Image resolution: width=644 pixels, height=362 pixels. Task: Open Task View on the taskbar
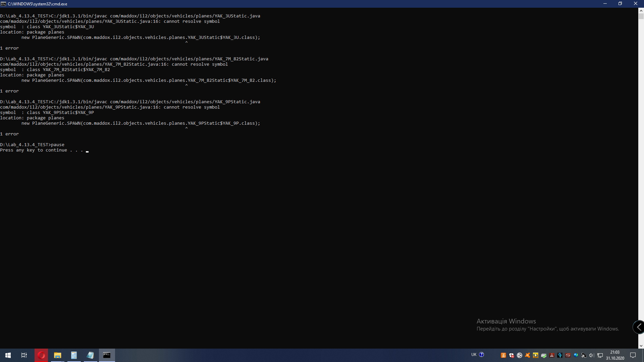tap(24, 355)
